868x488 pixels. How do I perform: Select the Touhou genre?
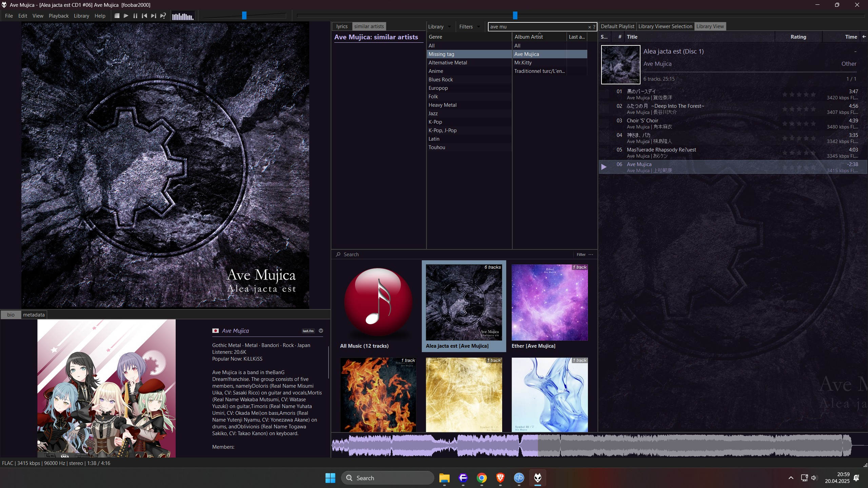coord(469,147)
